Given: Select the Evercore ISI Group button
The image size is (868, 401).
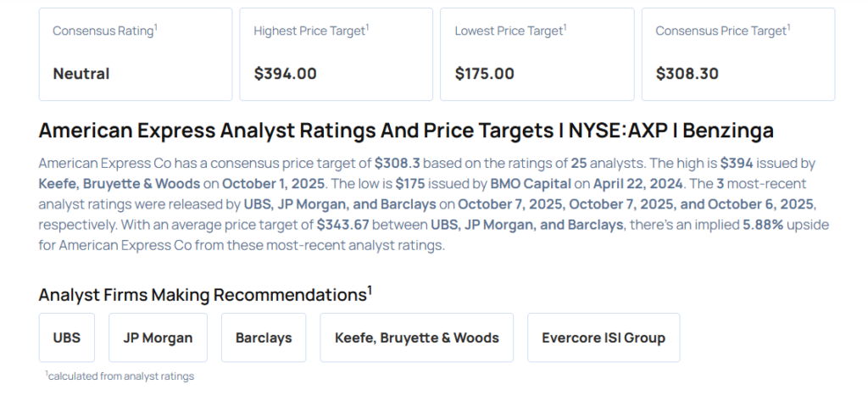Looking at the screenshot, I should coord(603,337).
